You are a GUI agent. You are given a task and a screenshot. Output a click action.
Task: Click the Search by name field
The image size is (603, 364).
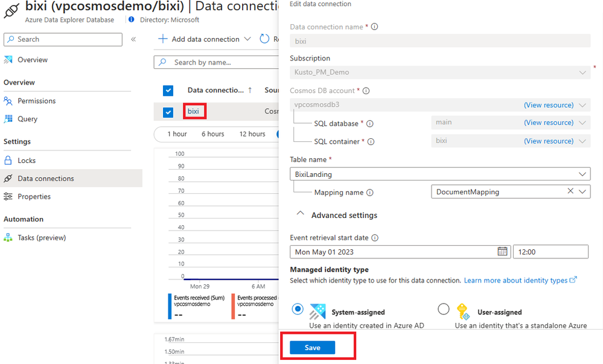pos(217,62)
